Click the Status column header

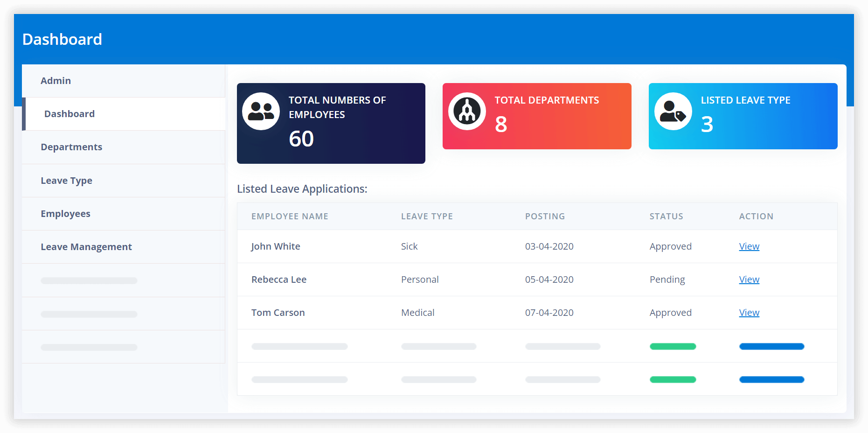tap(666, 216)
